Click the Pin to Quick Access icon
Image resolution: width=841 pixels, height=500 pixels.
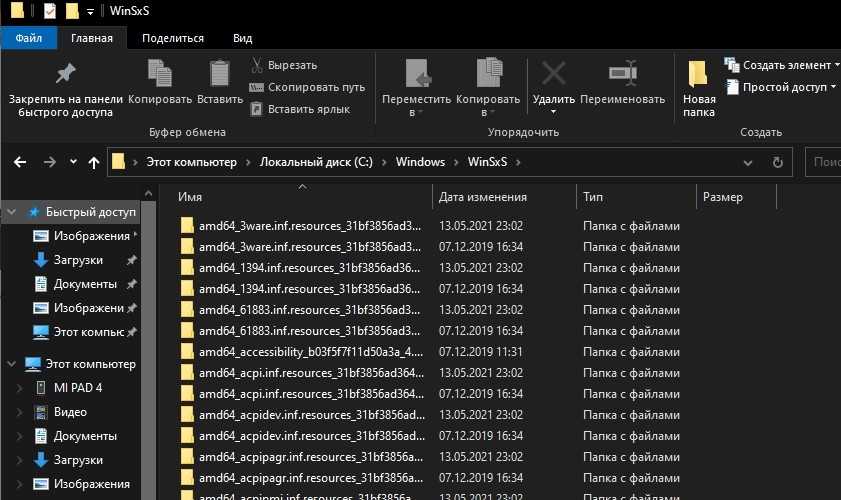65,74
